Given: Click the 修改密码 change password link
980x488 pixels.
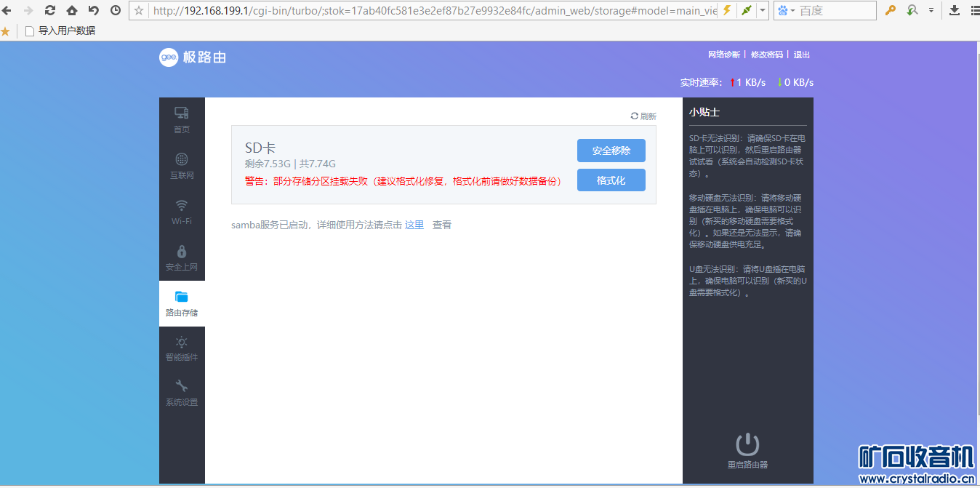Looking at the screenshot, I should [766, 55].
